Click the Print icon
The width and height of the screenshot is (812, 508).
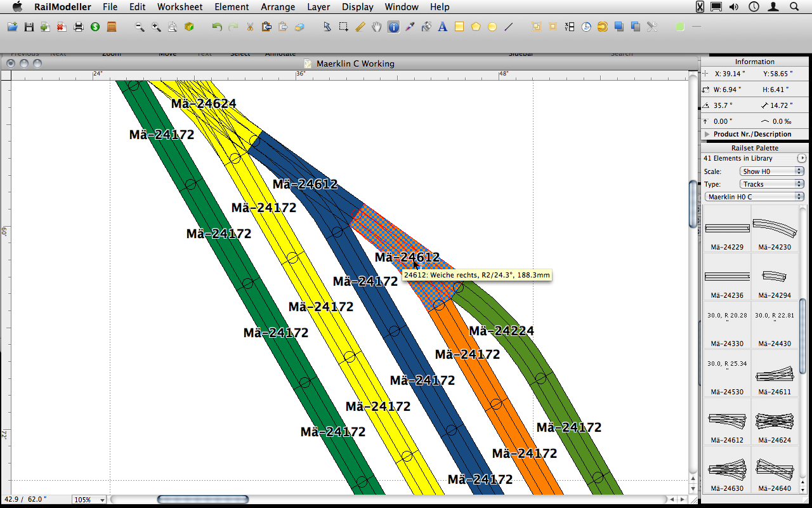[x=79, y=27]
